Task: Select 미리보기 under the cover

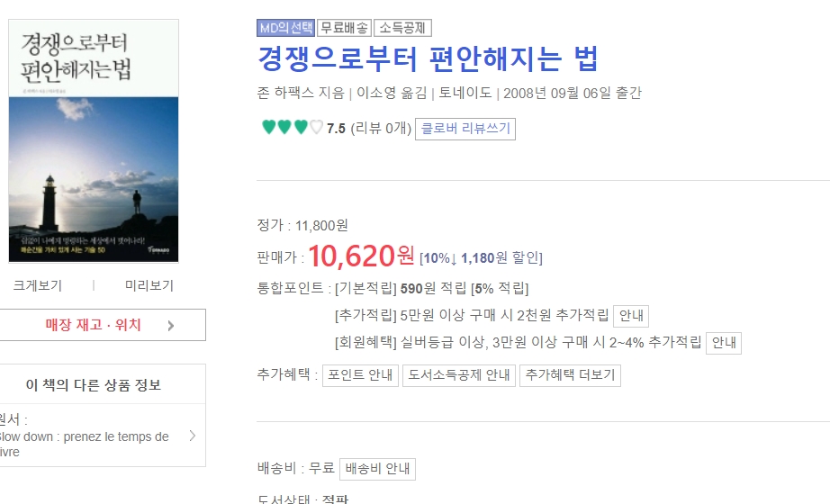Action: (149, 286)
